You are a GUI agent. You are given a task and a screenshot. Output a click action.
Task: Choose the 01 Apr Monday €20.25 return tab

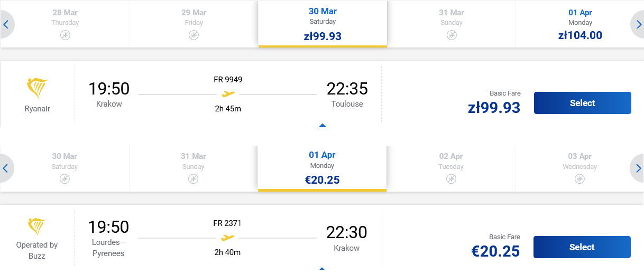point(322,168)
